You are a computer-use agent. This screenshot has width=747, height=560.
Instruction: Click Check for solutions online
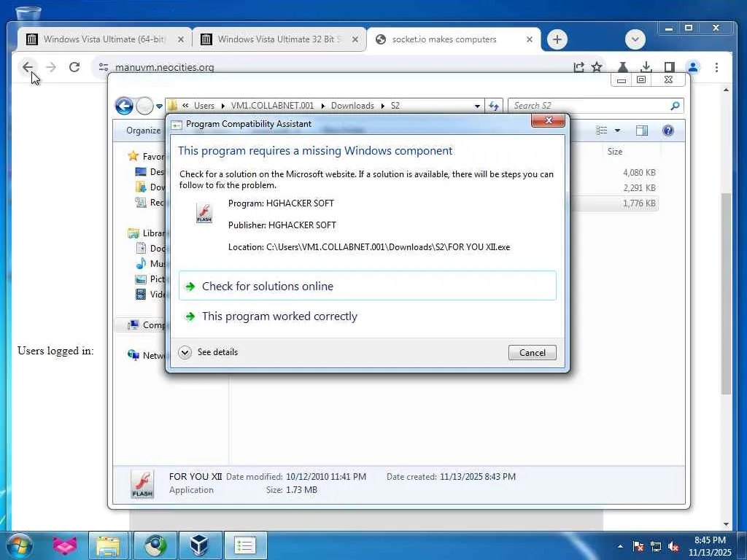tap(368, 286)
